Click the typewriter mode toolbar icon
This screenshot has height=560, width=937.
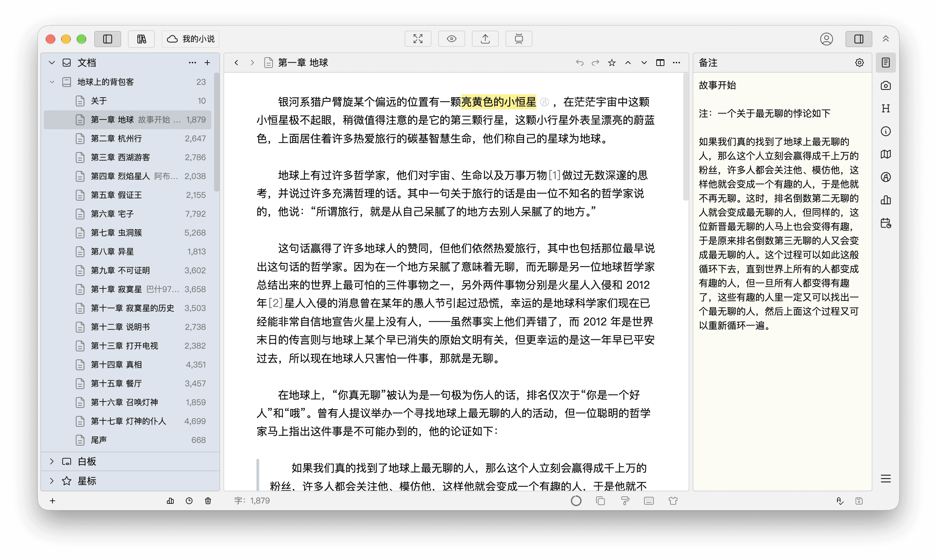[x=519, y=39]
